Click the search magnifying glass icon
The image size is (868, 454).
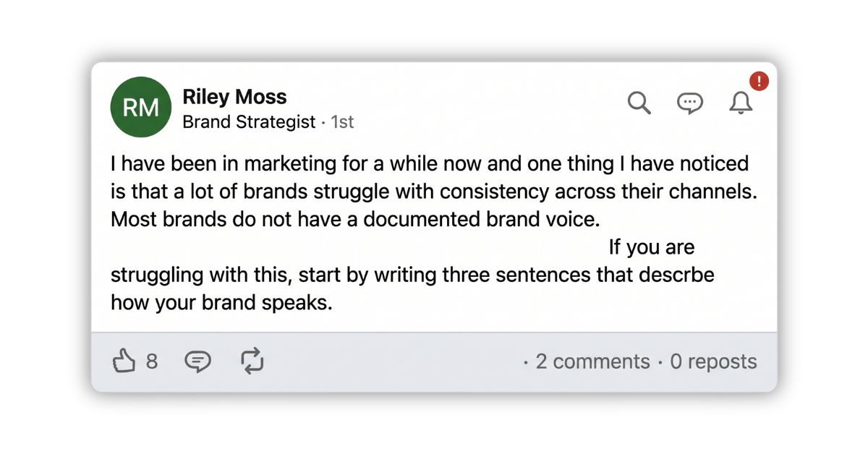pyautogui.click(x=639, y=103)
